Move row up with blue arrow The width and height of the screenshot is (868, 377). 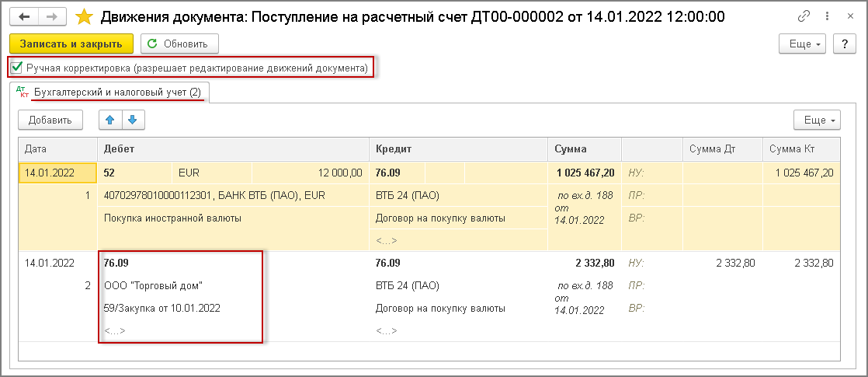[109, 120]
